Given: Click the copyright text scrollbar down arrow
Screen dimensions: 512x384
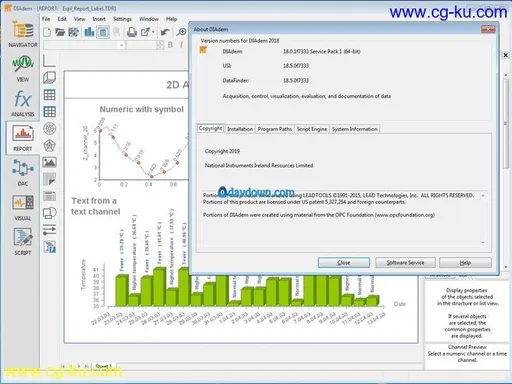Looking at the screenshot, I should [x=483, y=243].
